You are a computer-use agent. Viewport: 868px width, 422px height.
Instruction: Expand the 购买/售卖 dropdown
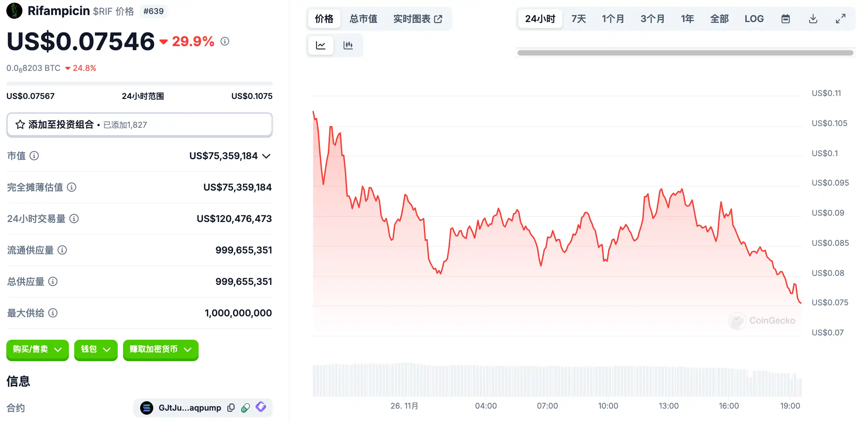pos(37,349)
